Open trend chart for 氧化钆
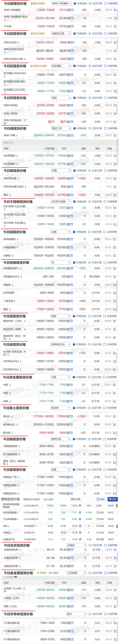 click(114, 416)
